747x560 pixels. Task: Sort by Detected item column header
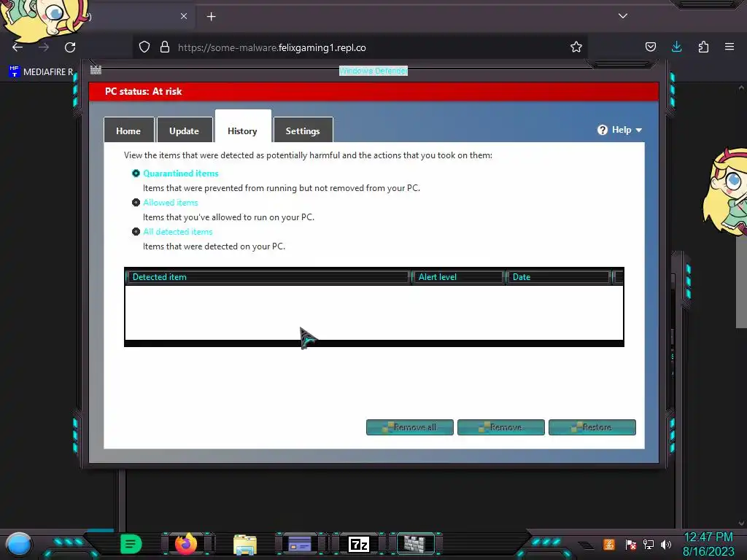[x=268, y=277]
